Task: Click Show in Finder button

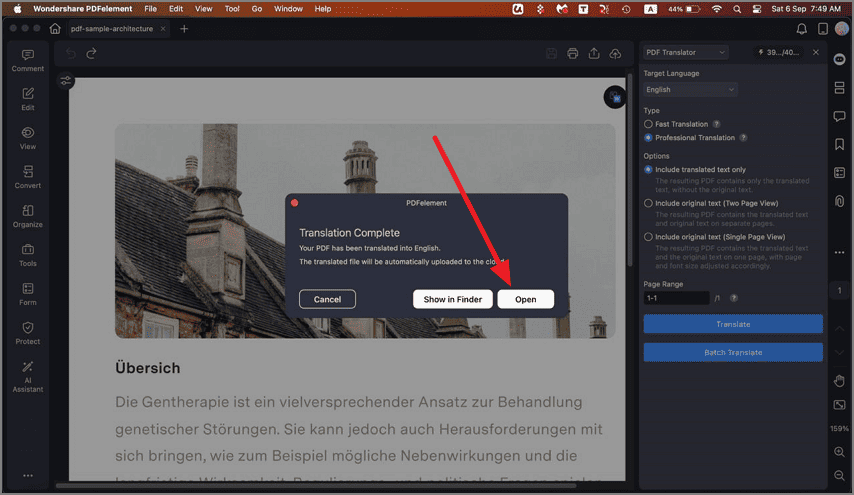Action: click(453, 300)
